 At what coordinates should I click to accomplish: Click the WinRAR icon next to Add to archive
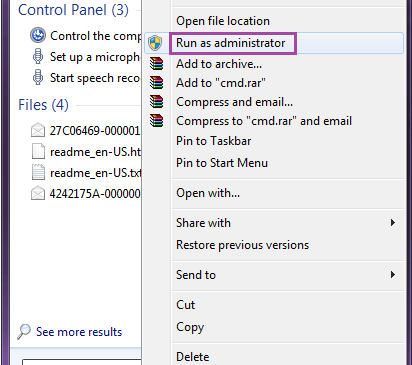[x=156, y=63]
